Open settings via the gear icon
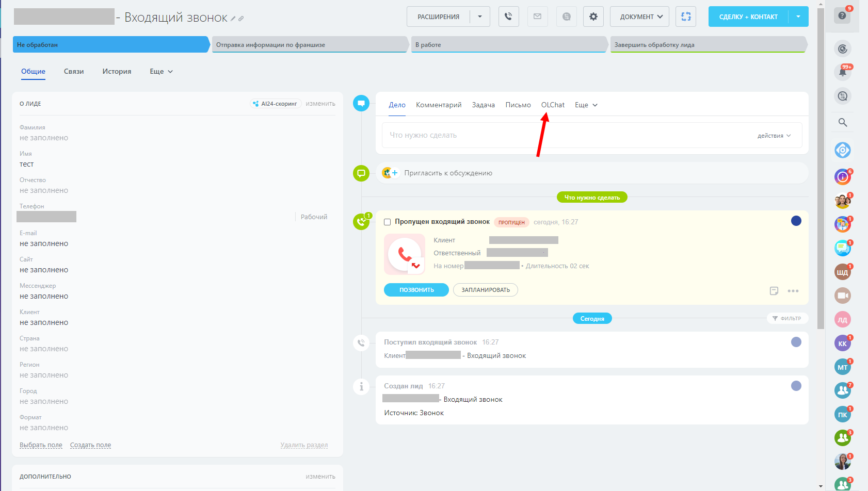Viewport: 868px width, 491px height. pos(593,17)
